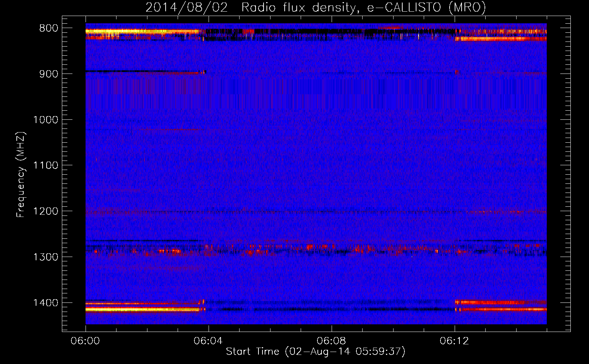Click the x-axis label "Start Time (02-Aug-14 05:59:37)"
Image resolution: width=589 pixels, height=364 pixels.
click(x=316, y=352)
